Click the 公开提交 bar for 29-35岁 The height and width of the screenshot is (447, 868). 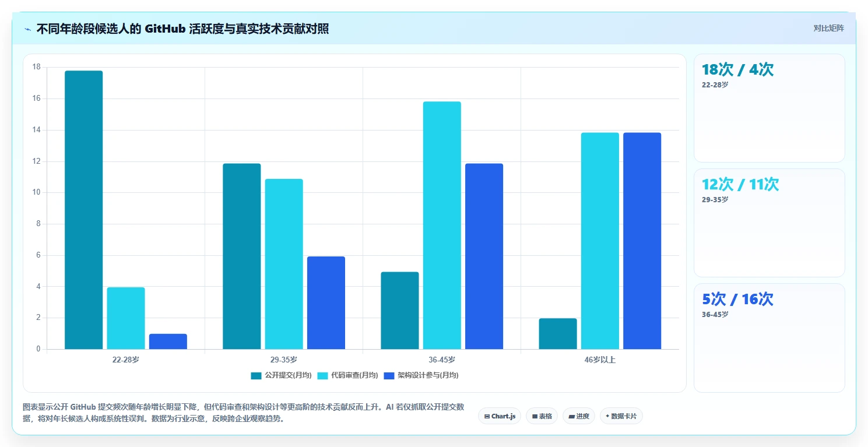(241, 256)
